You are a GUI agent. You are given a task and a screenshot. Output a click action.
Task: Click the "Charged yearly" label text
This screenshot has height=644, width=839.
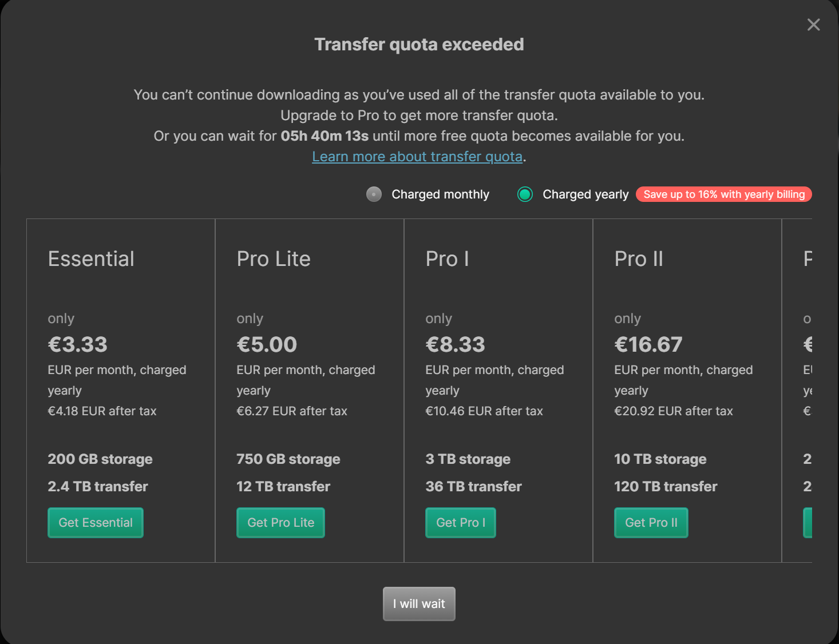coord(585,194)
